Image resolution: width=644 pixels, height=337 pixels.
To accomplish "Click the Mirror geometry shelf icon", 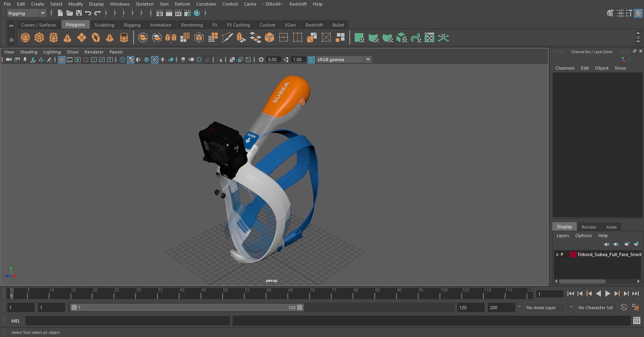I will pyautogui.click(x=171, y=38).
